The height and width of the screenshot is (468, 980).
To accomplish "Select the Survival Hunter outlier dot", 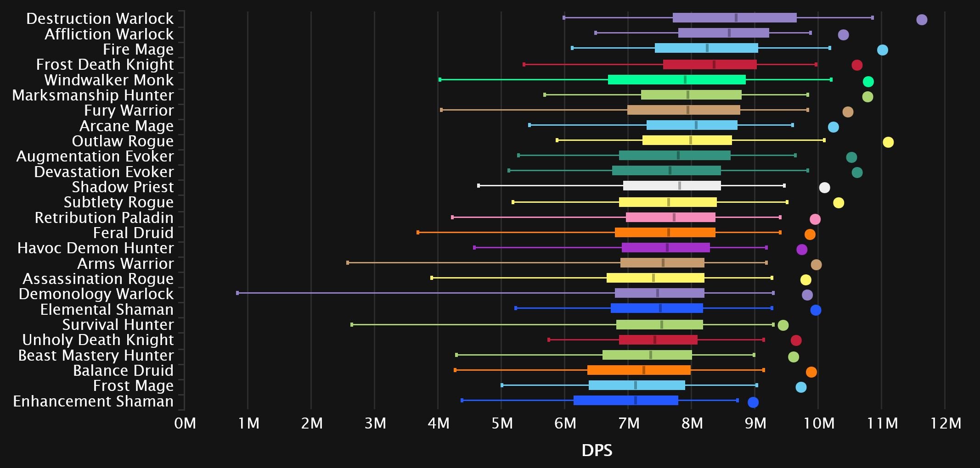I will click(x=783, y=325).
